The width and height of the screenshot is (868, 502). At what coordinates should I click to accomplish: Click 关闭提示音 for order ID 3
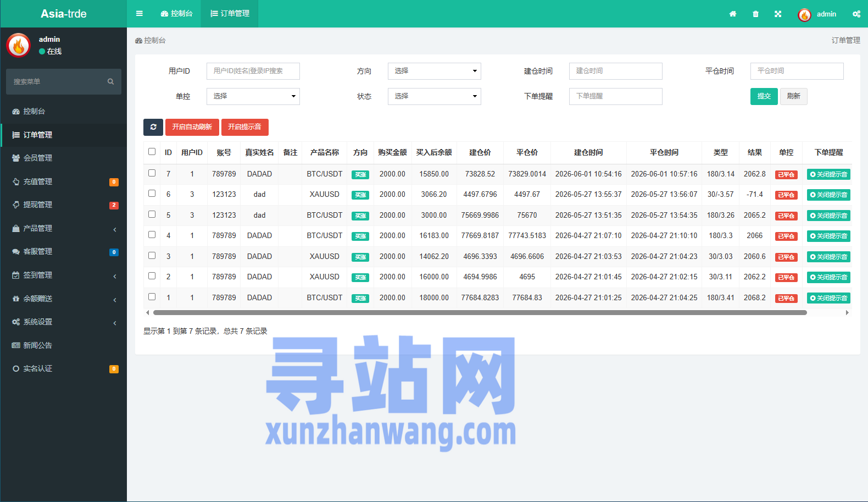(828, 257)
